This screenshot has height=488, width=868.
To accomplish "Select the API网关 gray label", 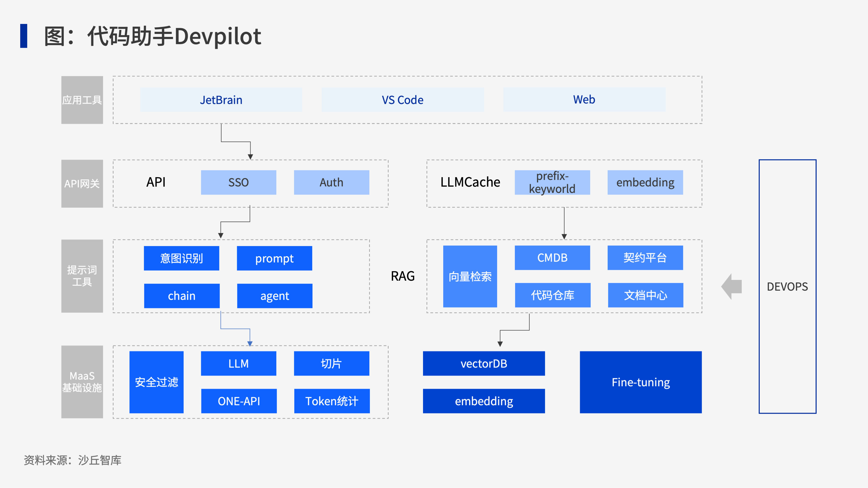I will pyautogui.click(x=82, y=184).
